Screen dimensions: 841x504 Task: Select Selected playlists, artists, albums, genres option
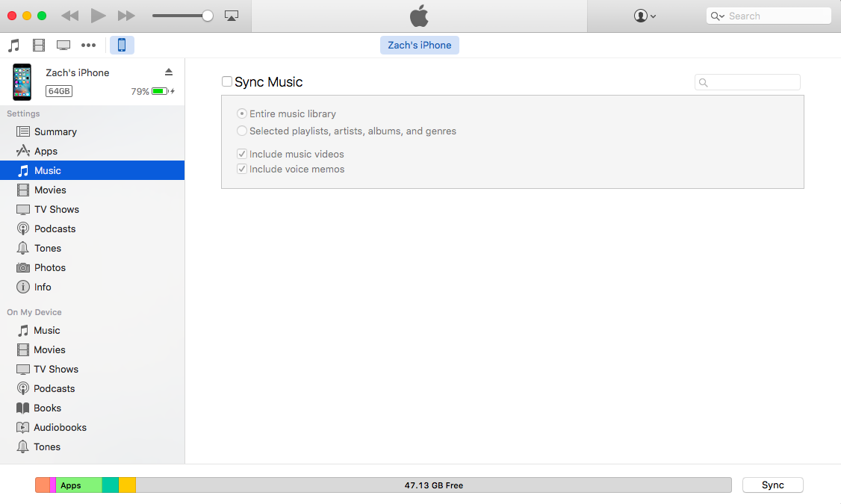point(242,131)
